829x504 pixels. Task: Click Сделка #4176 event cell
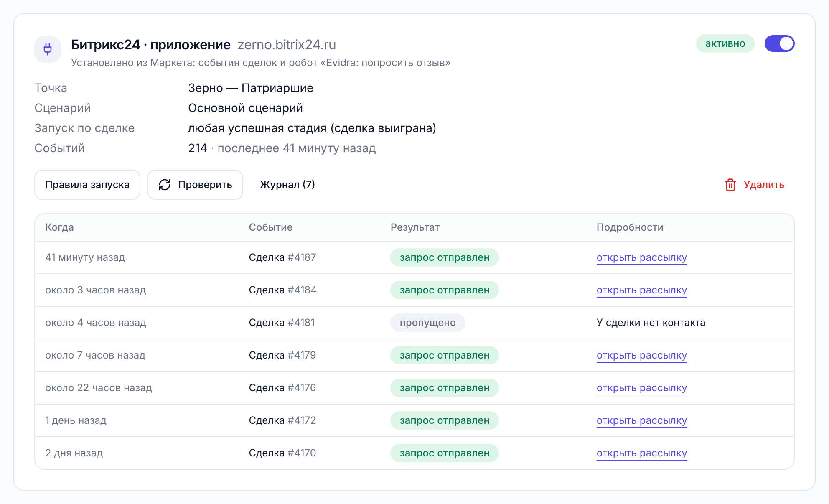[x=282, y=388]
